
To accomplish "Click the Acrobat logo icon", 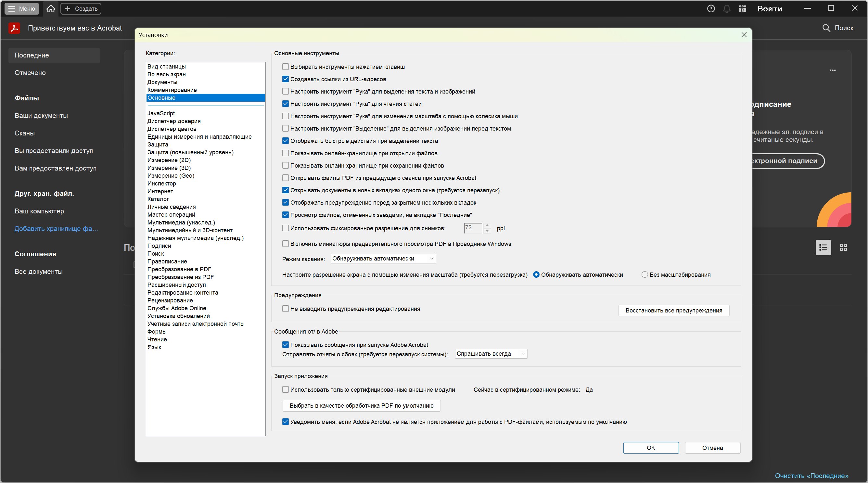I will [14, 28].
